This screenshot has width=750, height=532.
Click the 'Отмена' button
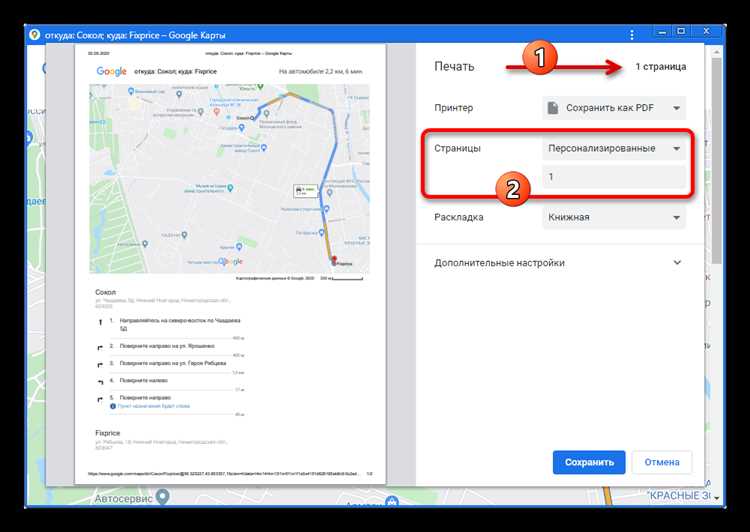point(662,462)
